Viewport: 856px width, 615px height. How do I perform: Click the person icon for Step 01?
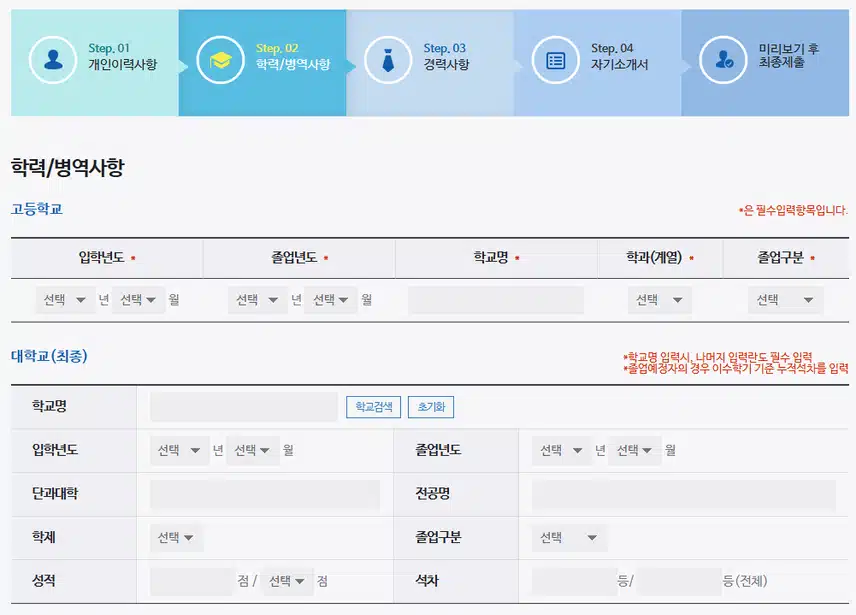point(53,60)
